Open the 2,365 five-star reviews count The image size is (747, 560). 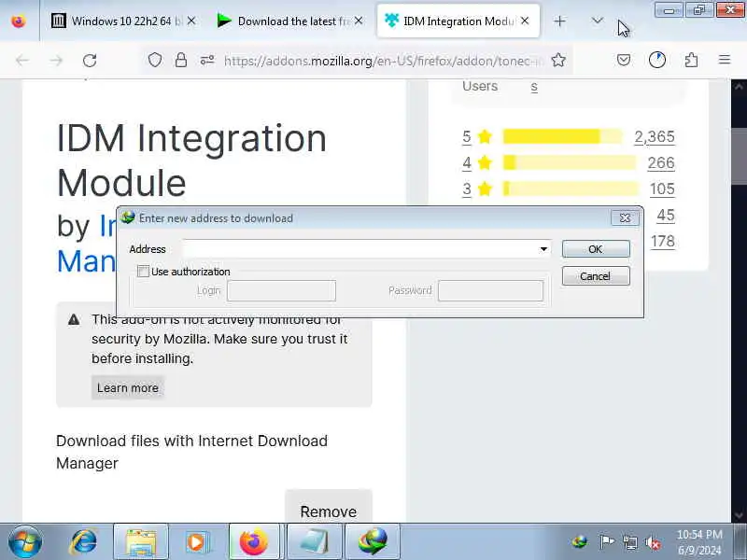coord(655,137)
